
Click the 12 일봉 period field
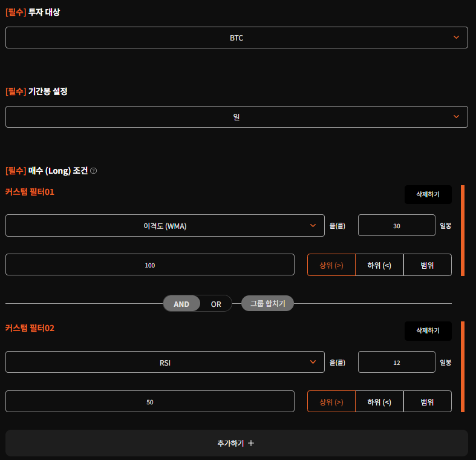click(396, 362)
